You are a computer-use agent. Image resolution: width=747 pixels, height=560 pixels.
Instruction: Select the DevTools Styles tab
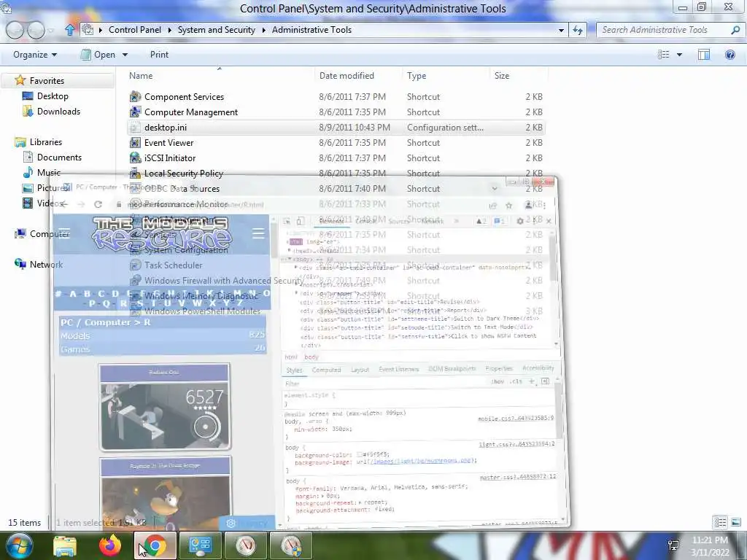click(x=294, y=370)
